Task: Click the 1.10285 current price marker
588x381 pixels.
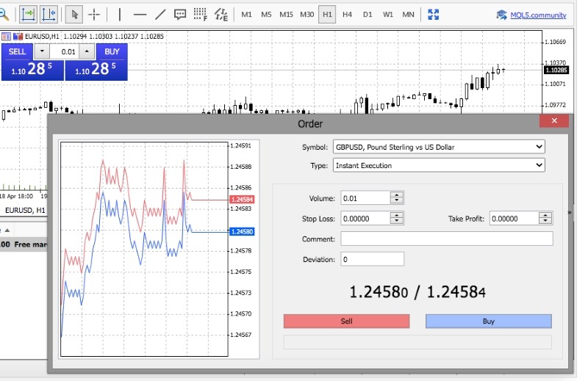Action: pos(556,70)
